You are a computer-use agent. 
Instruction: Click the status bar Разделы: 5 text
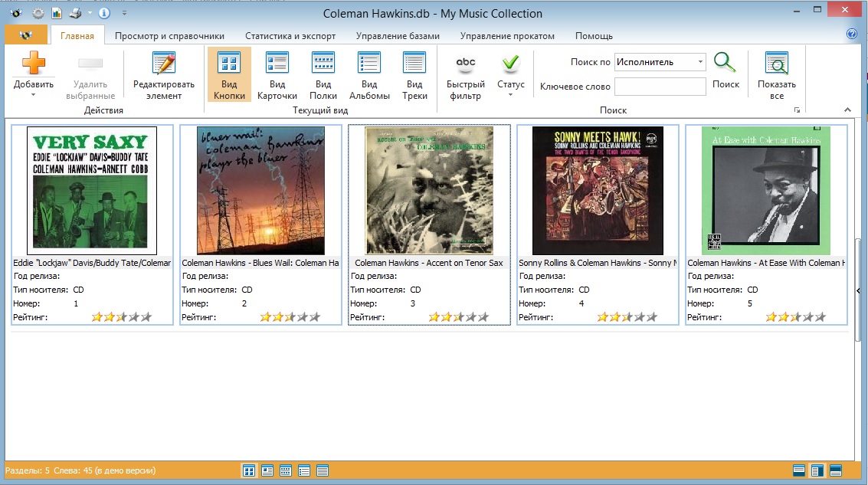coord(27,470)
